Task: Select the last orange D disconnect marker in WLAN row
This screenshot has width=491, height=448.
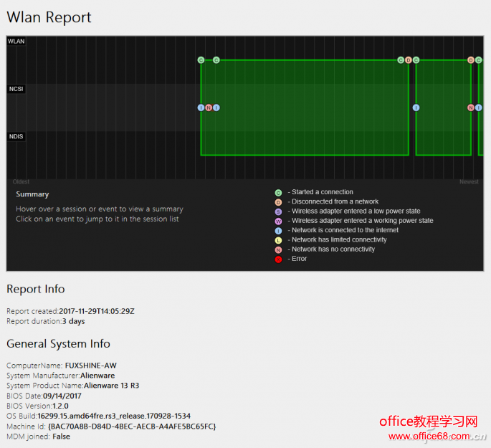Action: click(471, 59)
